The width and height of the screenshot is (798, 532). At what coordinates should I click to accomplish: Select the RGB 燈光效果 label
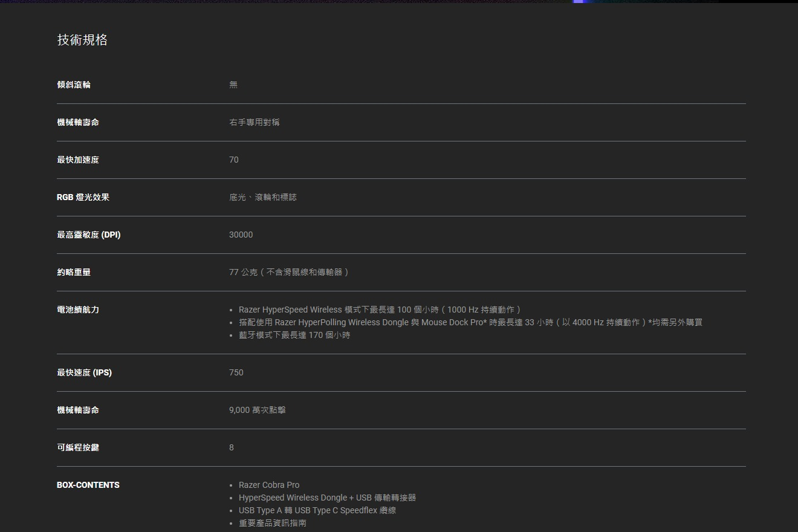(x=83, y=197)
